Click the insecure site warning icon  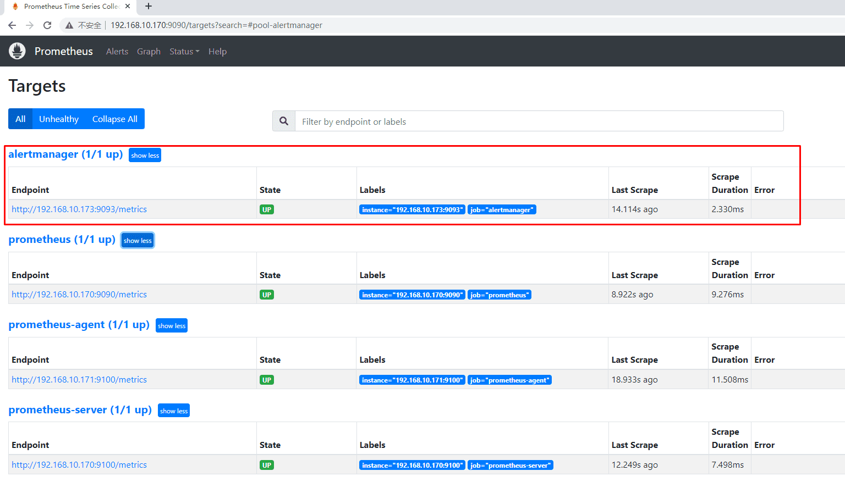(69, 25)
